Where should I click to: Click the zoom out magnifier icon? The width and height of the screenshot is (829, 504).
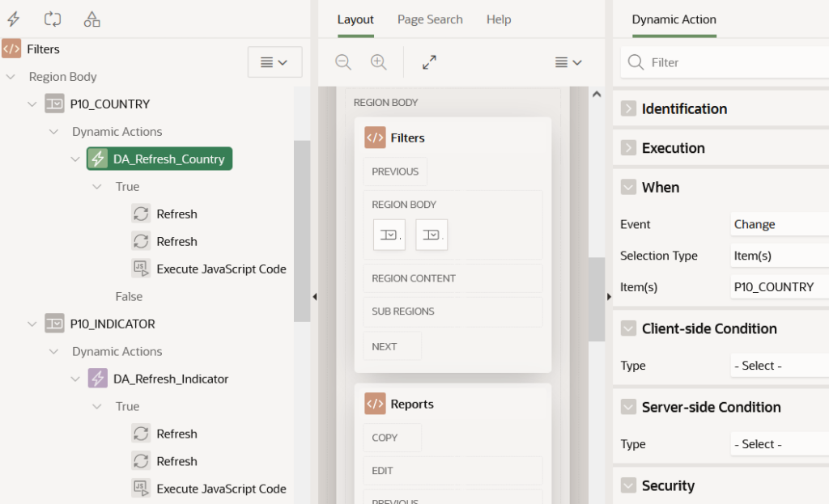tap(343, 62)
